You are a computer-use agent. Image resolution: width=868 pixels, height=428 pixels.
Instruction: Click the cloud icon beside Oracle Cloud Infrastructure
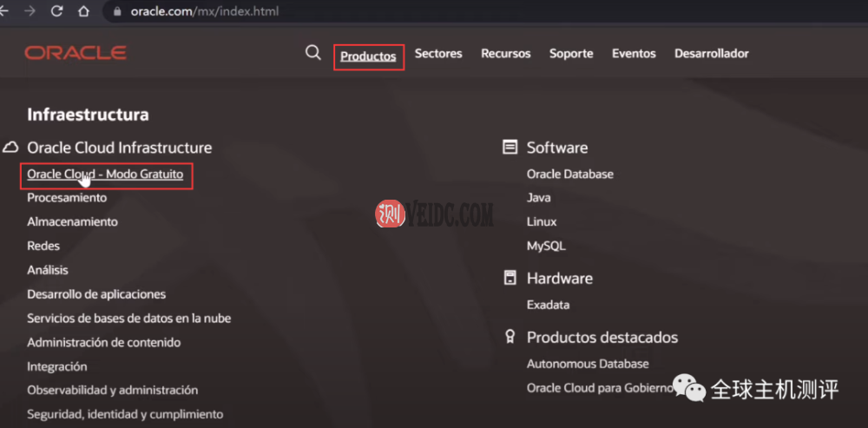coord(10,148)
